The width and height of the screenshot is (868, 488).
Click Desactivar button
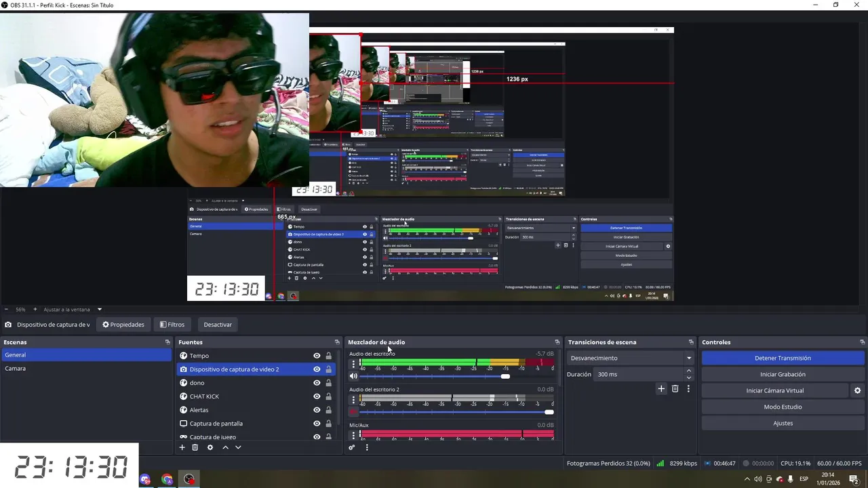point(218,325)
